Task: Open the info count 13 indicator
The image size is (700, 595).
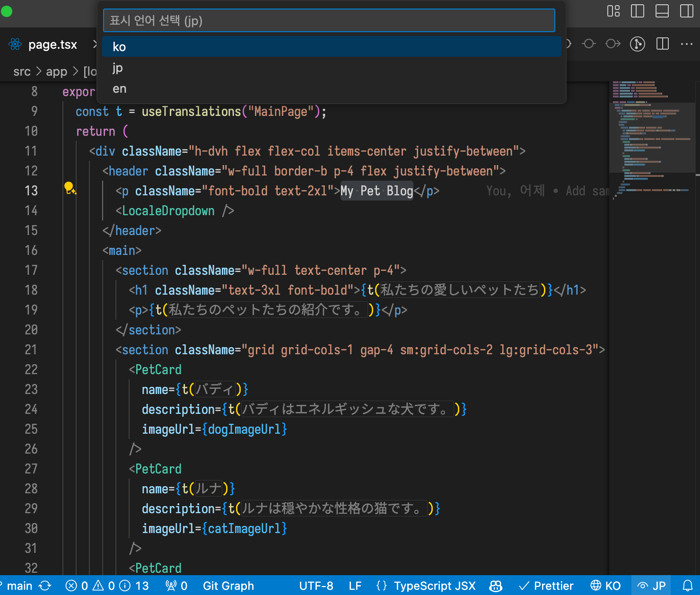Action: [x=134, y=586]
